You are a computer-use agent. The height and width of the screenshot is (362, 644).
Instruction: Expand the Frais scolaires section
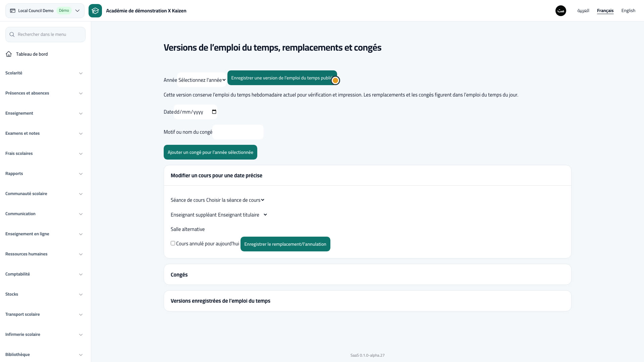point(44,154)
